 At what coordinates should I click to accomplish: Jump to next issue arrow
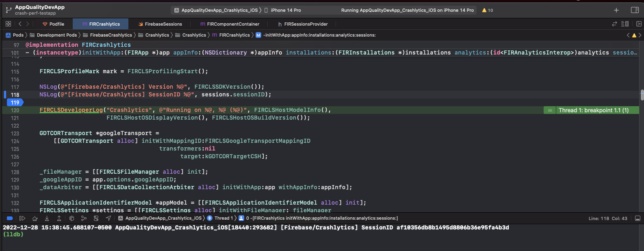(640, 35)
